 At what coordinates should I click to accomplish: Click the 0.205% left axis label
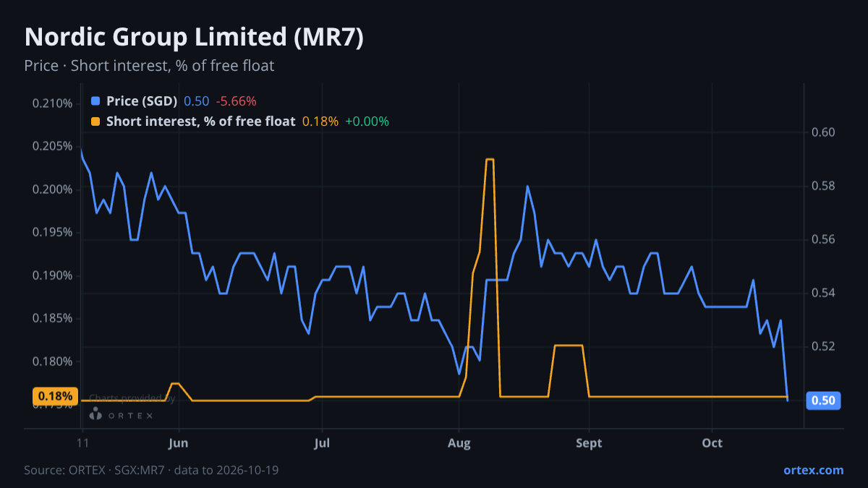point(53,146)
